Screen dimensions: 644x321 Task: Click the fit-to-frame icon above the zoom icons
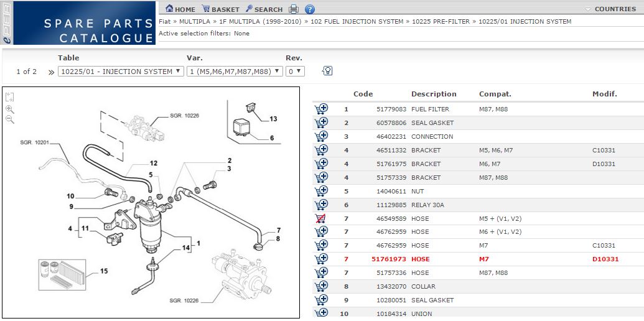coord(10,97)
